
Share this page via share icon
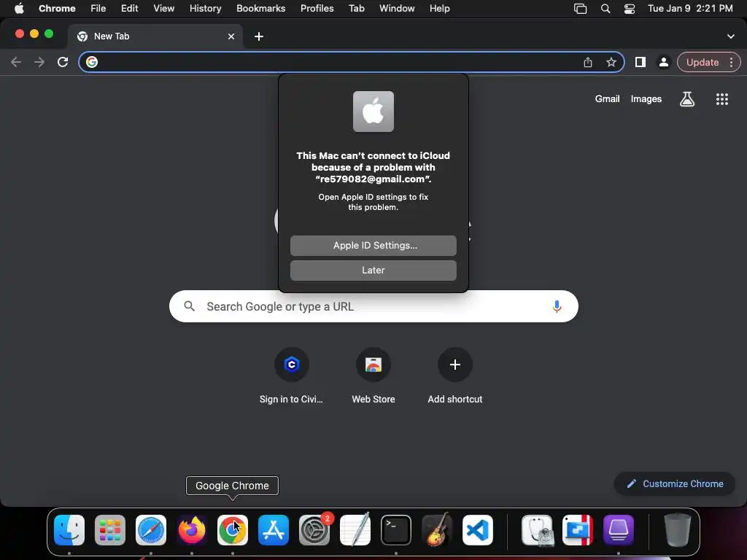coord(588,62)
